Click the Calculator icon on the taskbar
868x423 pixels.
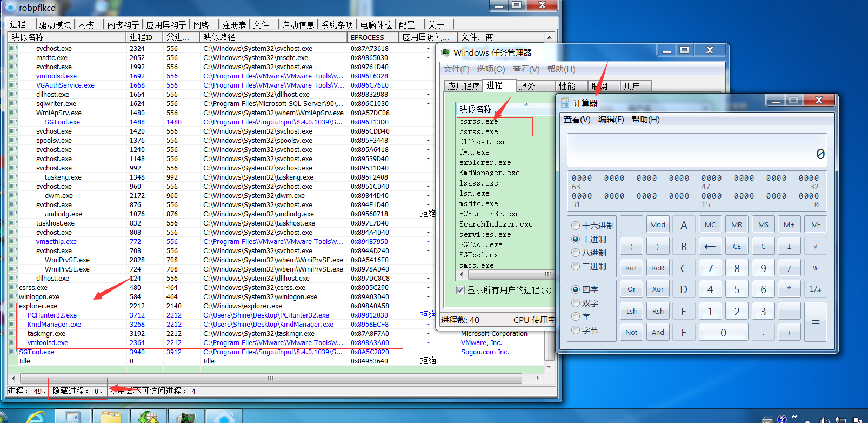point(73,417)
